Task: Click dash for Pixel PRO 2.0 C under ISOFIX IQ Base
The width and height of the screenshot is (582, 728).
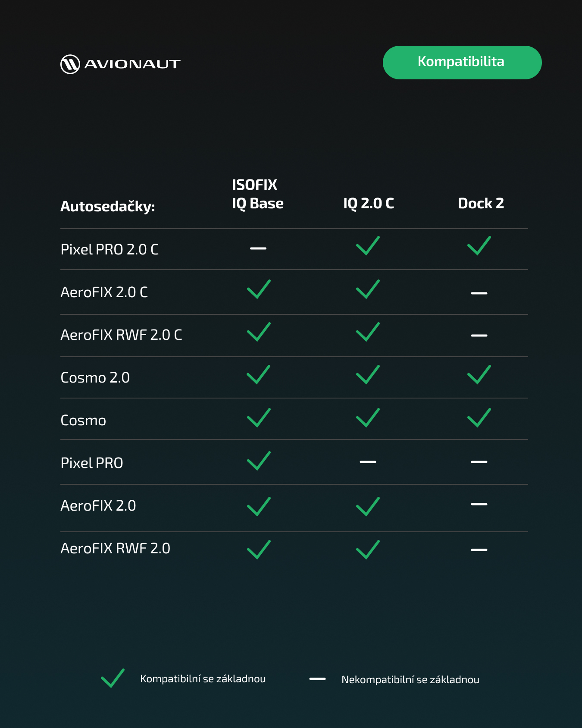Action: tap(258, 248)
